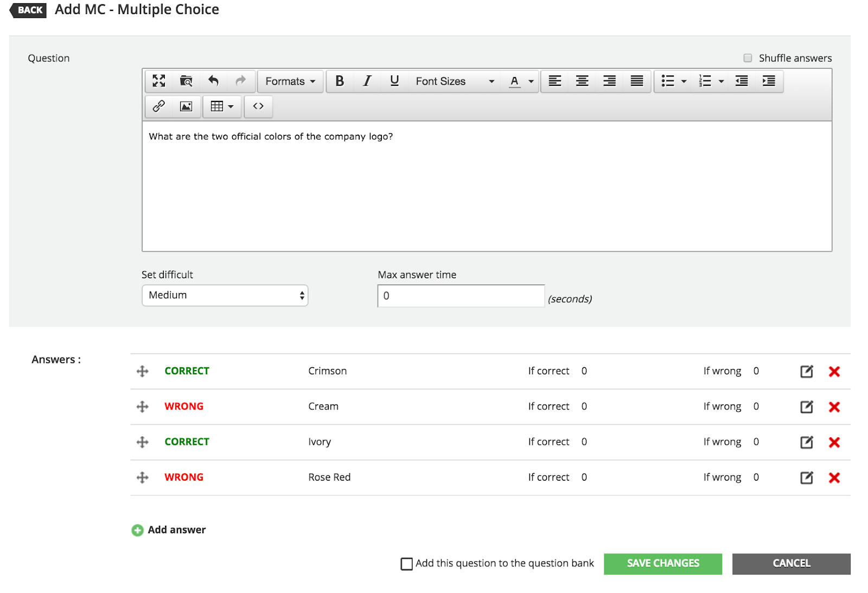
Task: Expand the Font Sizes dropdown
Action: 455,81
